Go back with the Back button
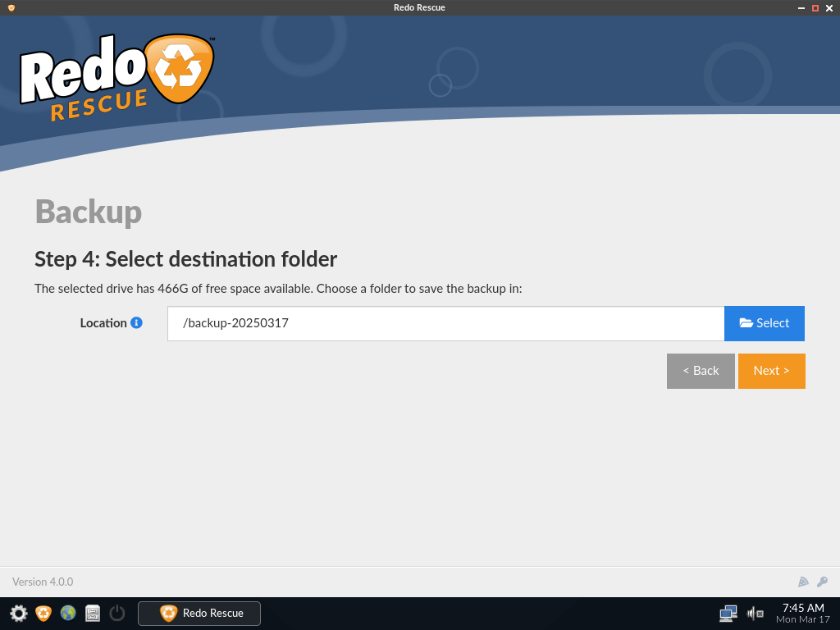Screen dimensions: 840x630 coord(701,371)
